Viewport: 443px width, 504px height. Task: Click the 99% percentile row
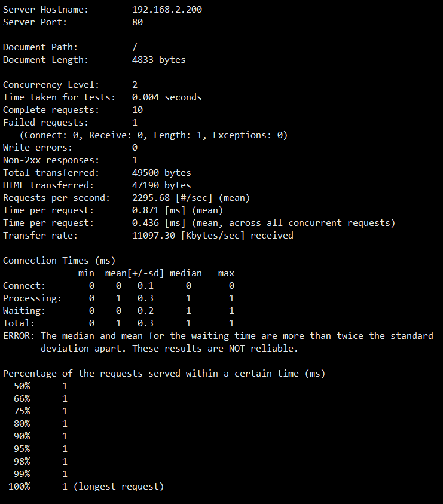coord(41,474)
